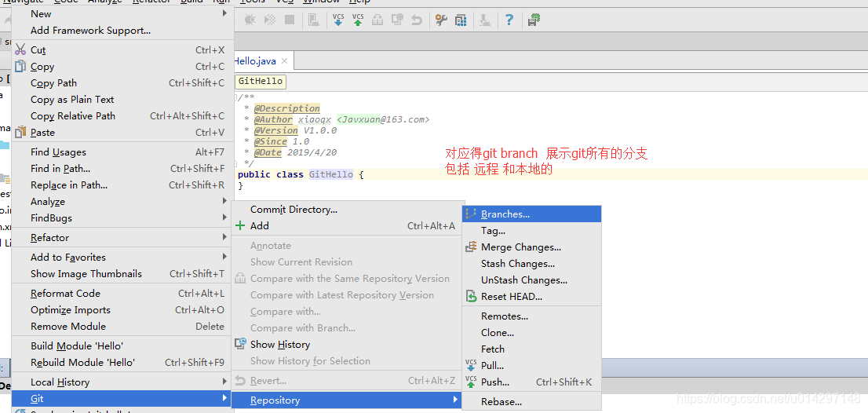Choose Rebase from Repository submenu

[531, 402]
